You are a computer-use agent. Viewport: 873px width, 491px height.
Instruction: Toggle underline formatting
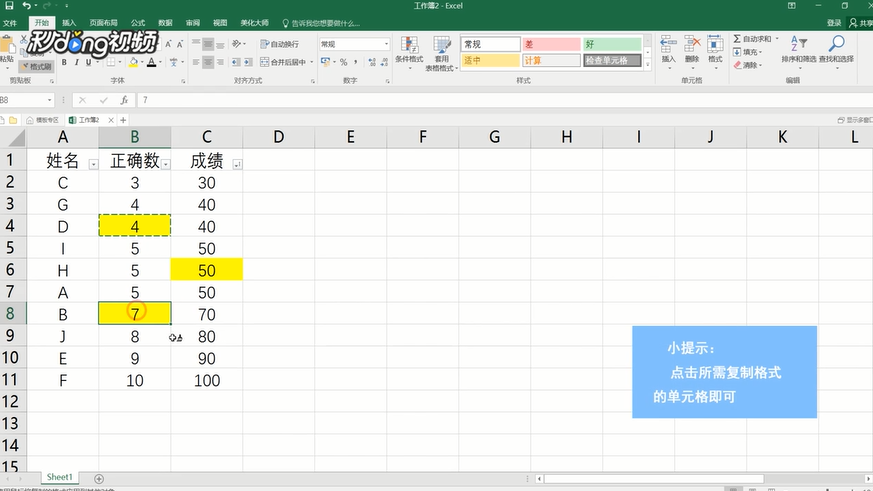88,62
